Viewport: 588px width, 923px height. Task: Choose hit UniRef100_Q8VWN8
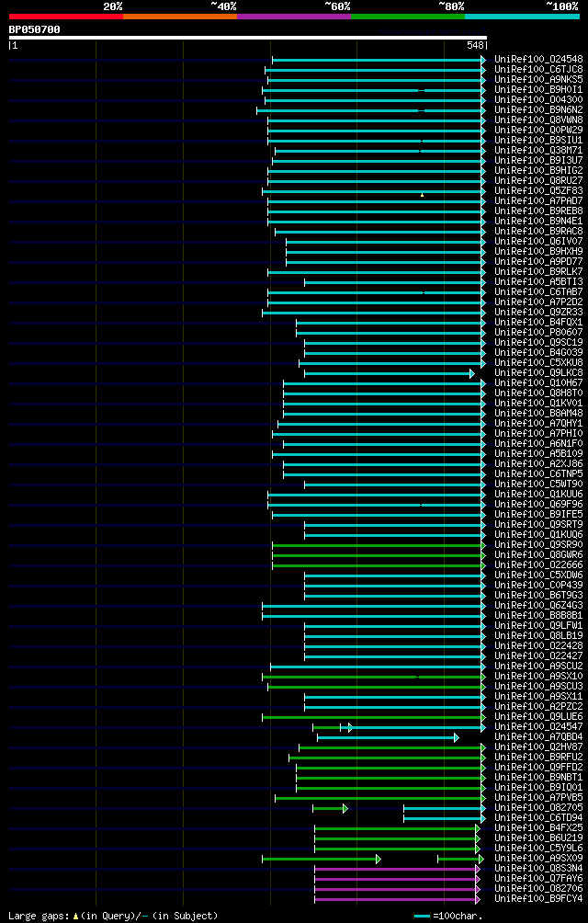point(538,120)
